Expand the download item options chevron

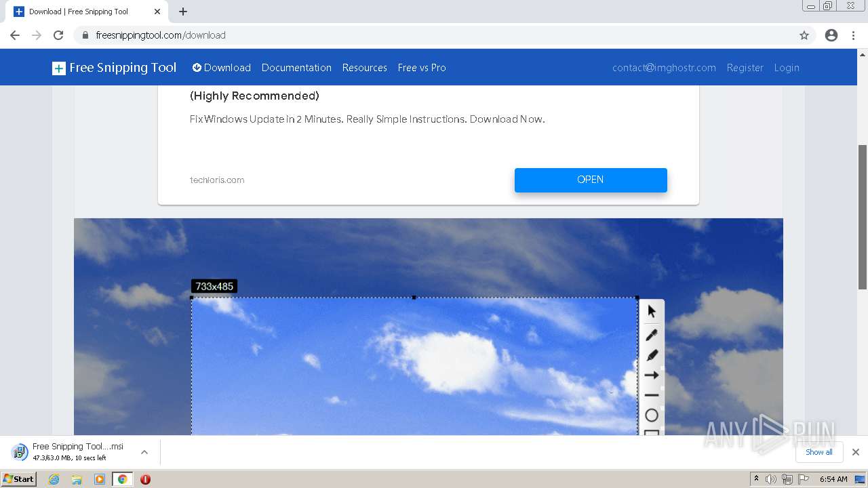[x=144, y=452]
